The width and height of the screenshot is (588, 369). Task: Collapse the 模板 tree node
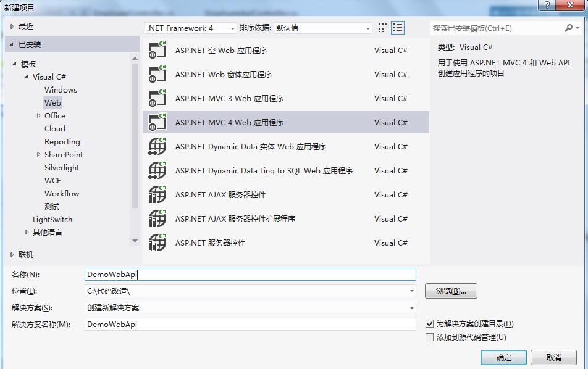tap(14, 64)
